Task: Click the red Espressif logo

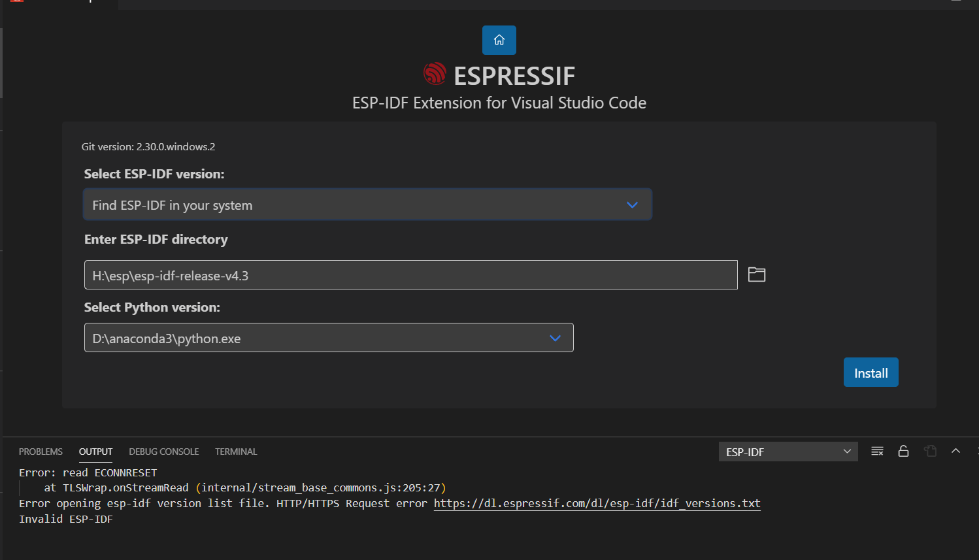Action: (x=435, y=74)
